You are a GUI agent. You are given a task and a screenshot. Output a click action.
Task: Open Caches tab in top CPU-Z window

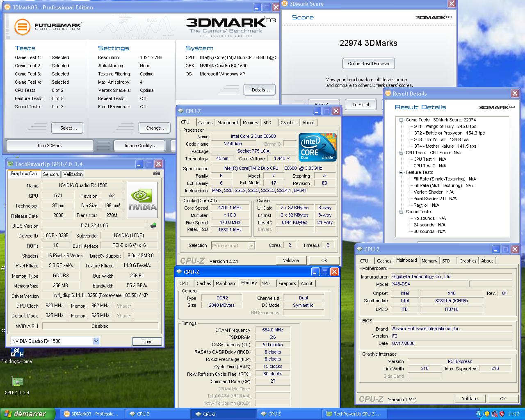click(205, 123)
